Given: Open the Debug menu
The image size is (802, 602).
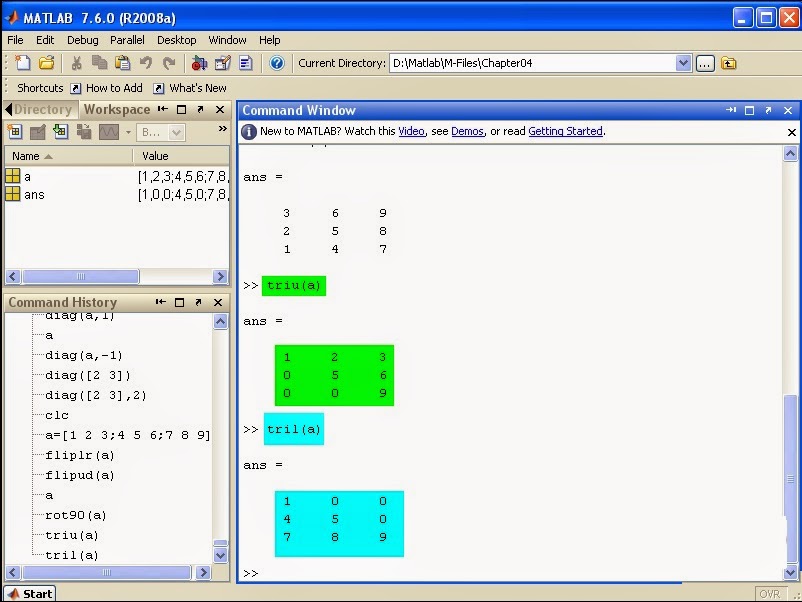Looking at the screenshot, I should click(x=82, y=40).
